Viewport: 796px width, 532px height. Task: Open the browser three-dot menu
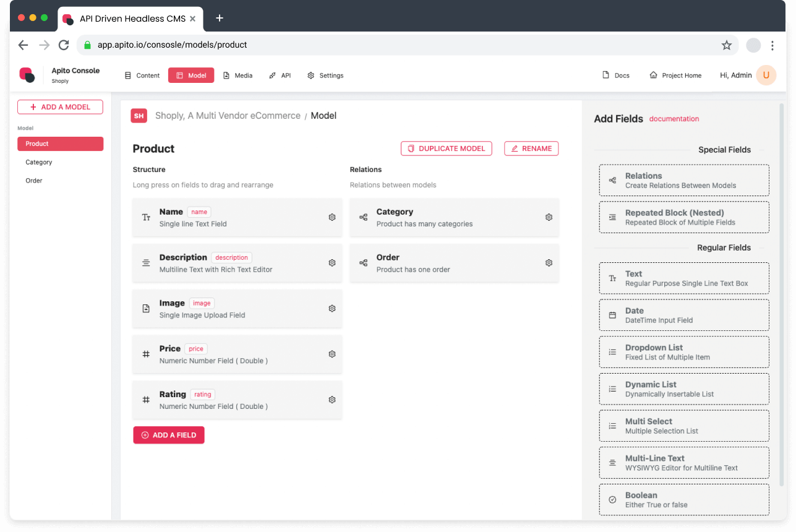772,45
